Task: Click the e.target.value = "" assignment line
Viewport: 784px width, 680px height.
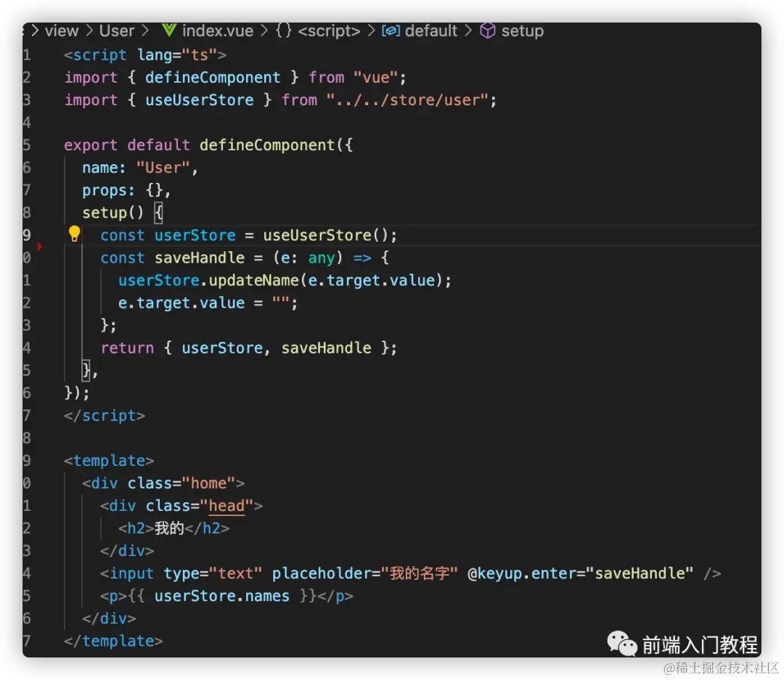Action: click(x=208, y=303)
